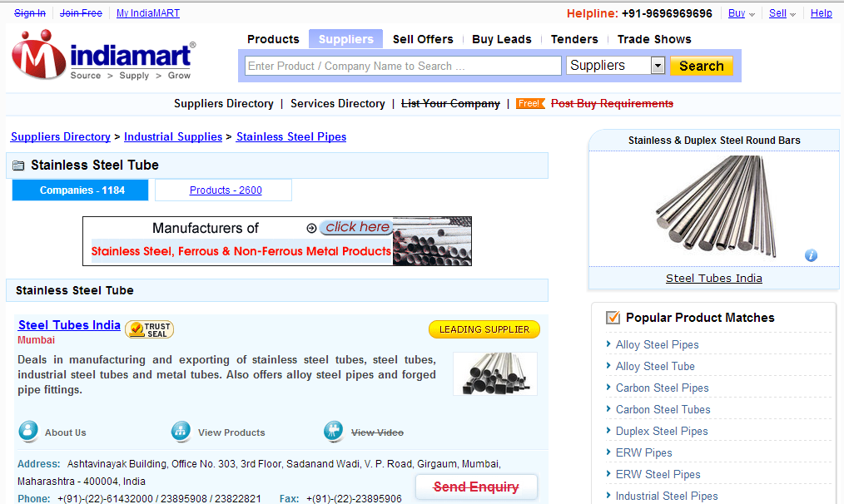844x504 pixels.
Task: Click the steel tubes product thumbnail
Action: click(x=494, y=373)
